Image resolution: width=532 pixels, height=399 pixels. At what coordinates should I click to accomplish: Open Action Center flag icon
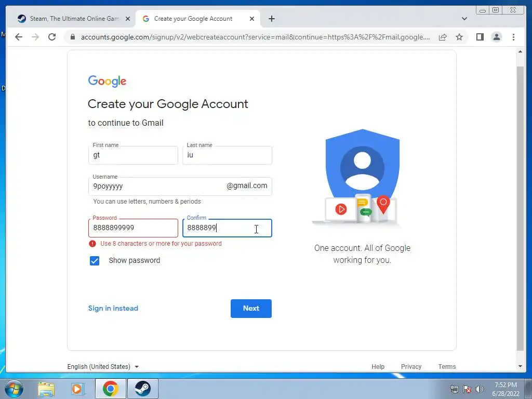tap(467, 389)
